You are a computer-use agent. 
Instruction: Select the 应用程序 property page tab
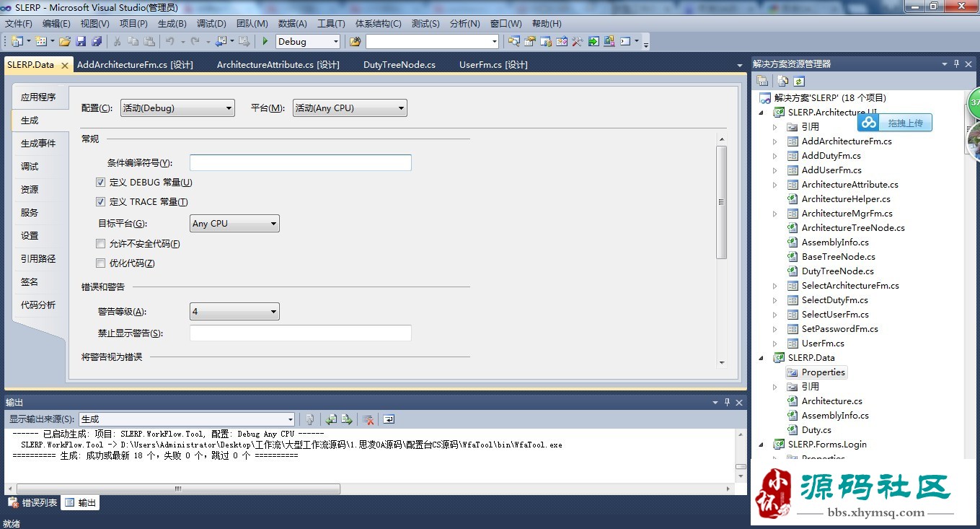[38, 97]
